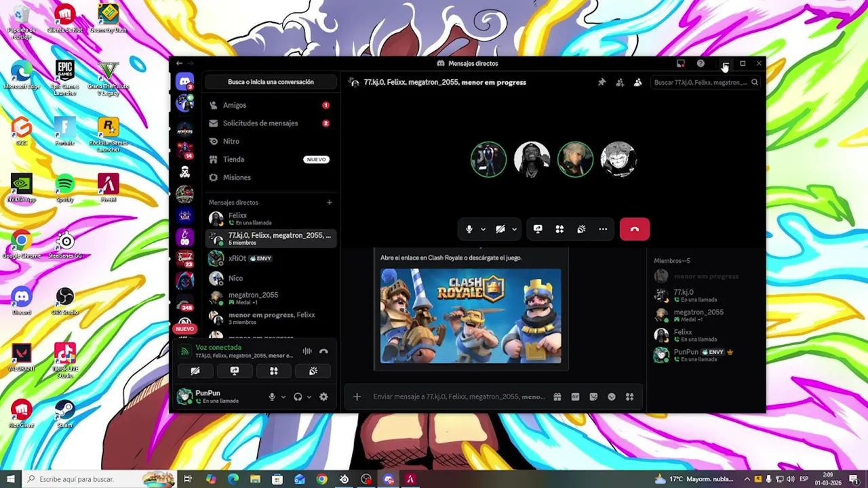
Task: Open user settings gear icon
Action: click(323, 396)
